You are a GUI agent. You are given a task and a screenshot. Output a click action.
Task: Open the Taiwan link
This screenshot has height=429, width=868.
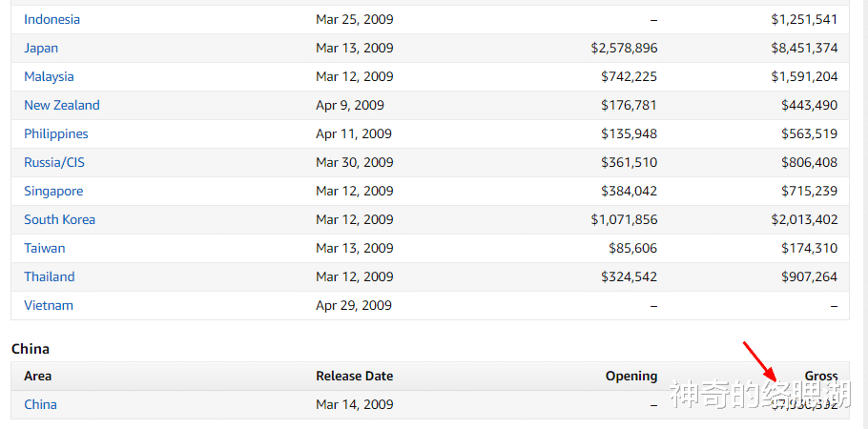coord(45,248)
